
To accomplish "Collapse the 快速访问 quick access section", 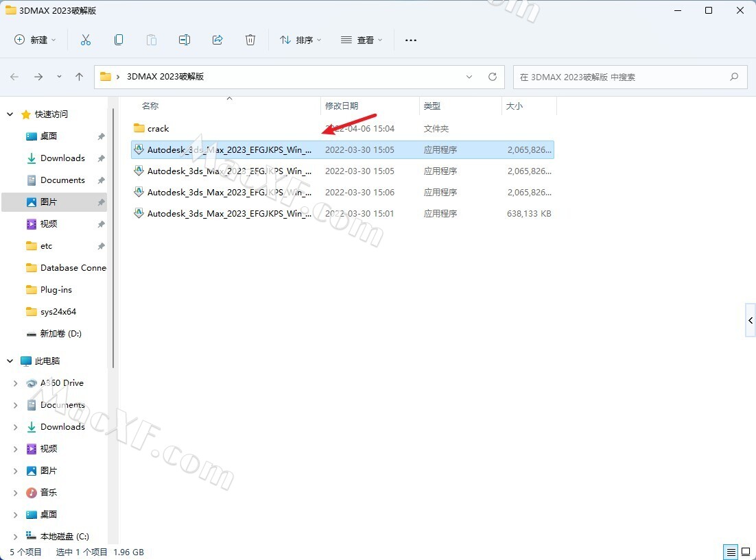I will pyautogui.click(x=10, y=114).
